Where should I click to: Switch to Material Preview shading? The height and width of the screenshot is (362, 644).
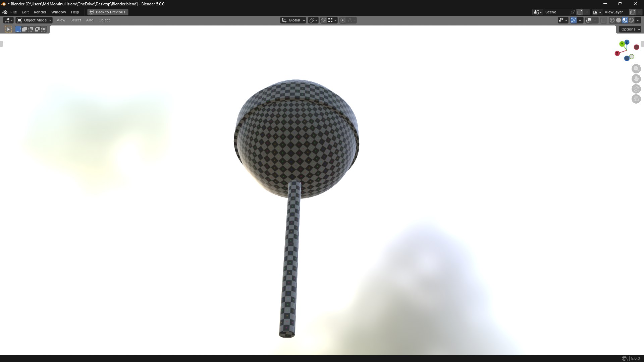click(625, 20)
